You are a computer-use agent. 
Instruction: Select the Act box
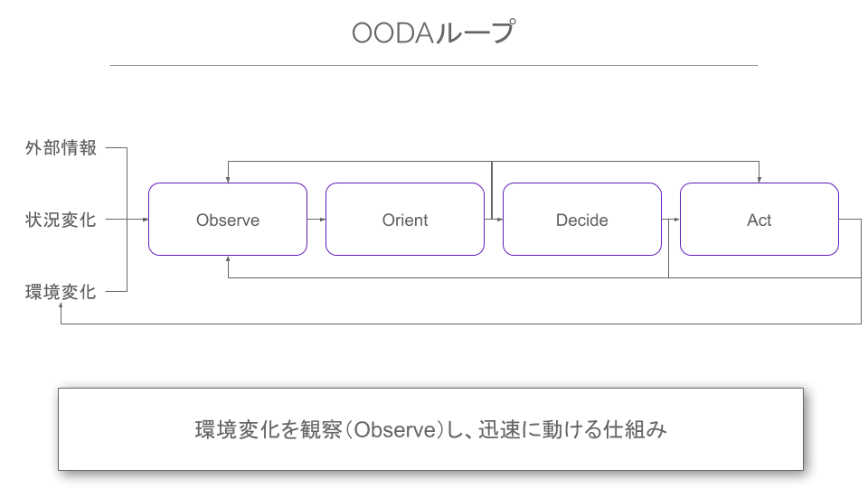759,219
